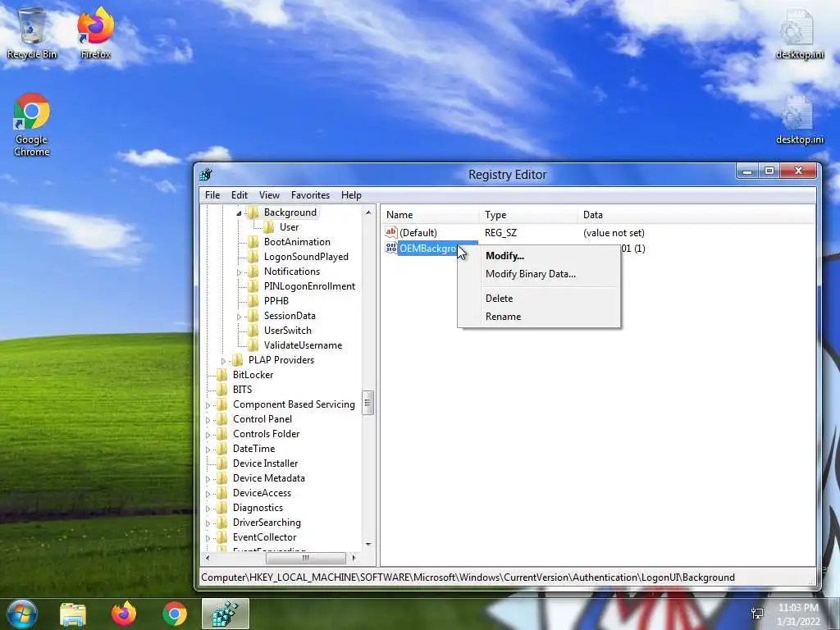Click the tree scrollbar down arrow
The width and height of the screenshot is (840, 630).
368,544
